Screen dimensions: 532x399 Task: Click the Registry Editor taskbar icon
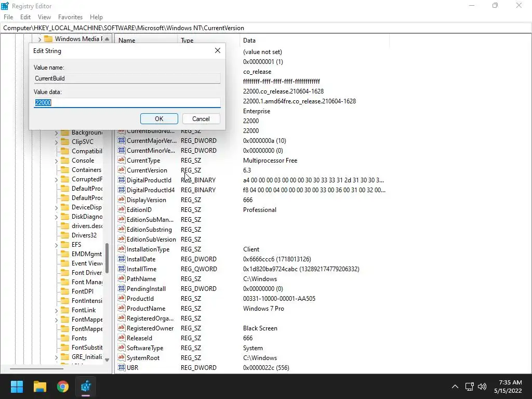tap(86, 387)
